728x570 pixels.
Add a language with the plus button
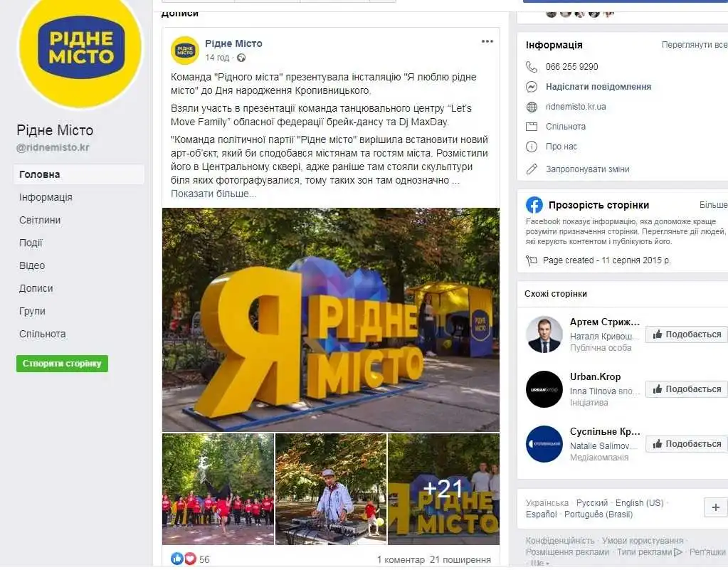(715, 507)
